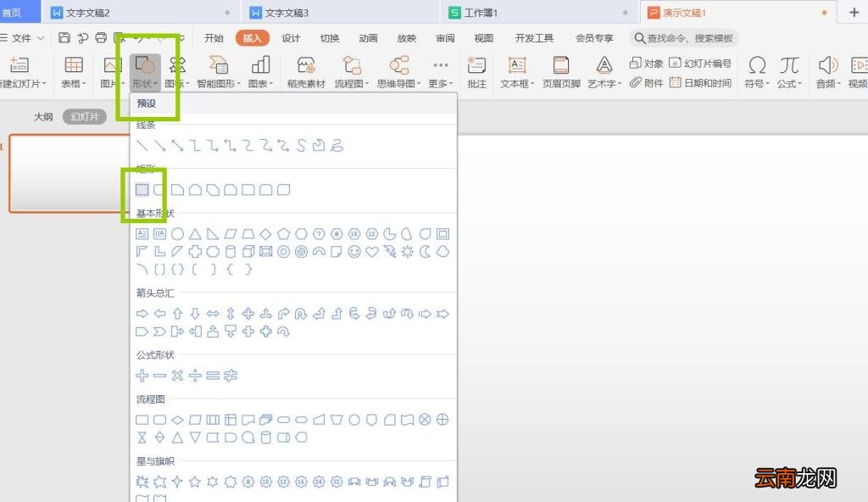The height and width of the screenshot is (502, 868).
Task: Pick the straight line under 线条
Action: 142,146
